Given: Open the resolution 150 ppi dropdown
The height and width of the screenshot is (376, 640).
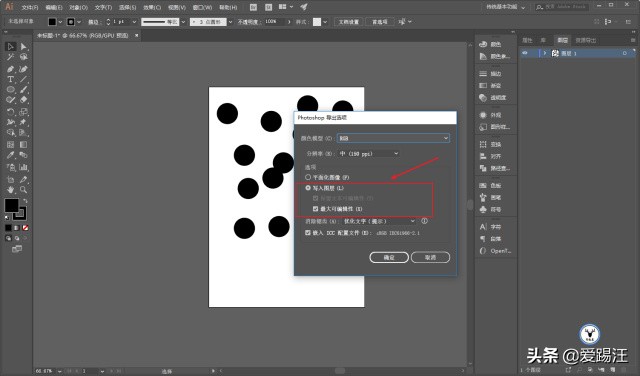Looking at the screenshot, I should click(x=369, y=154).
